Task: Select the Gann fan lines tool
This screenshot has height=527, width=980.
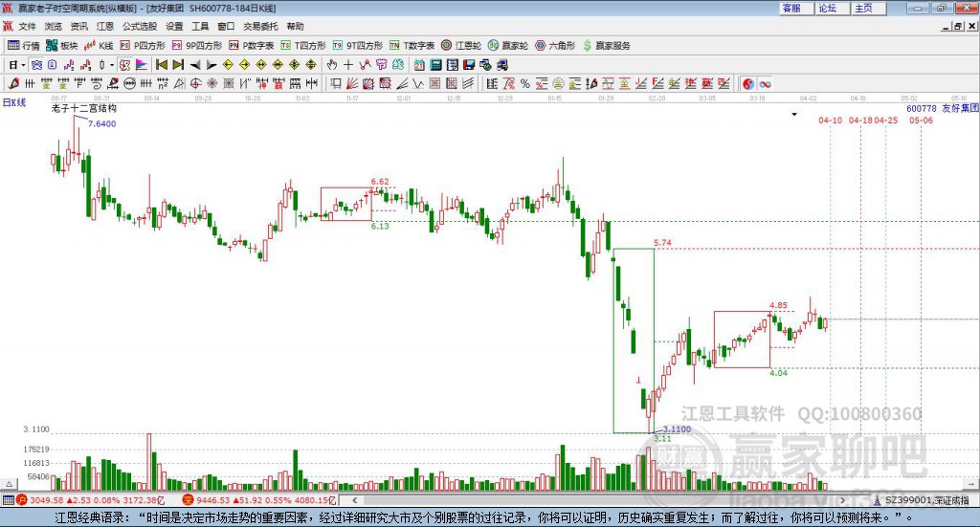Action: click(x=352, y=83)
